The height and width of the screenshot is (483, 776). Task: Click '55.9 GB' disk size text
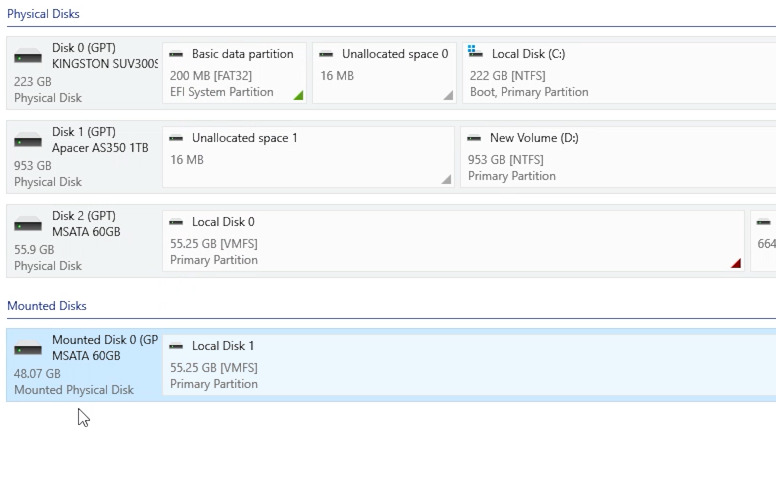coord(34,250)
